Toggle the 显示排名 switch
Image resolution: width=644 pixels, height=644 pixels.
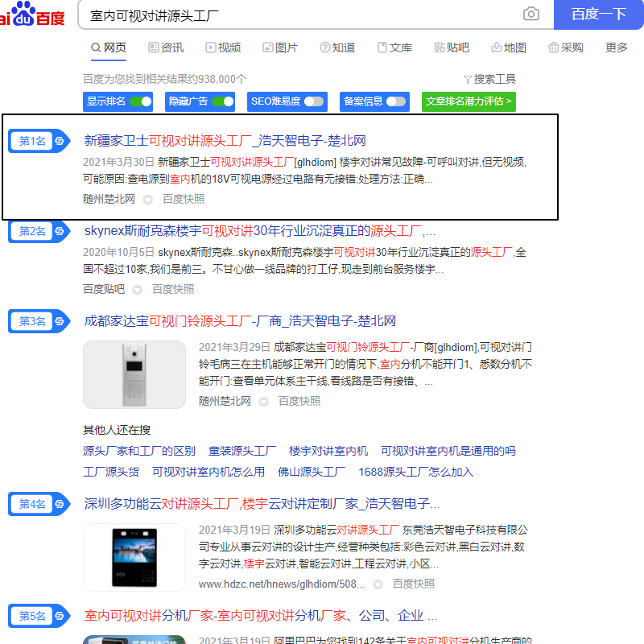[141, 101]
